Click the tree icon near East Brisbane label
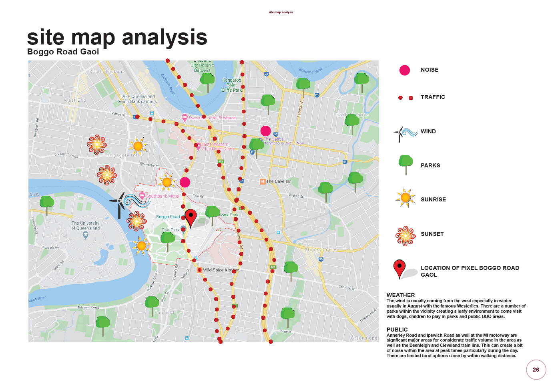 (x=352, y=124)
